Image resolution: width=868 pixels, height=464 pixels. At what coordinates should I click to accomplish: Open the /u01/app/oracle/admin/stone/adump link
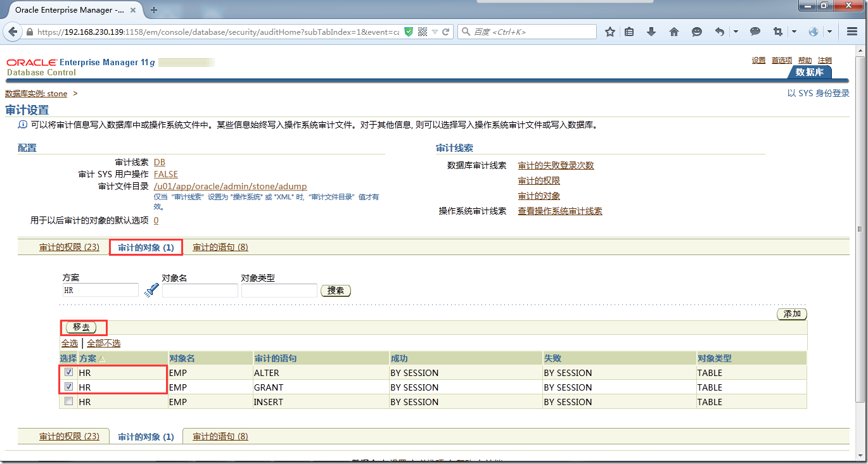pyautogui.click(x=231, y=186)
